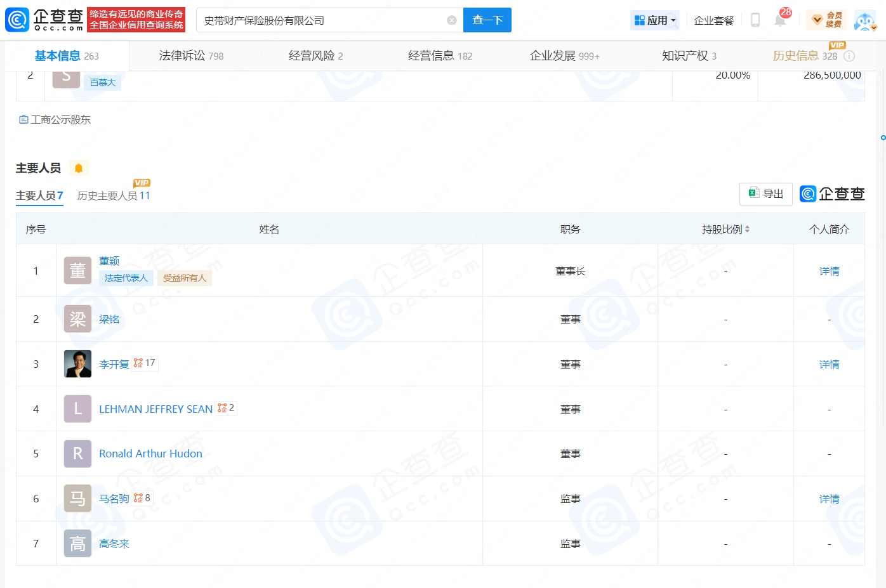Open the user avatar menu
The width and height of the screenshot is (886, 588).
(x=864, y=20)
